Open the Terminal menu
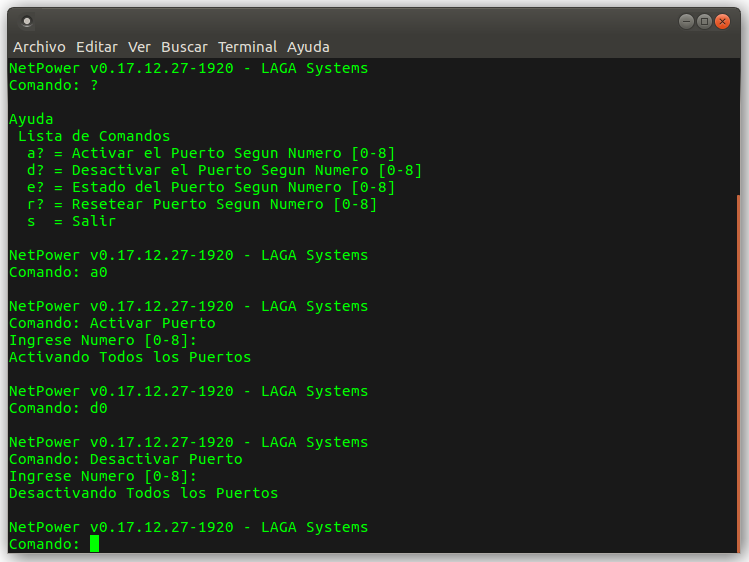This screenshot has height=562, width=749. point(247,47)
